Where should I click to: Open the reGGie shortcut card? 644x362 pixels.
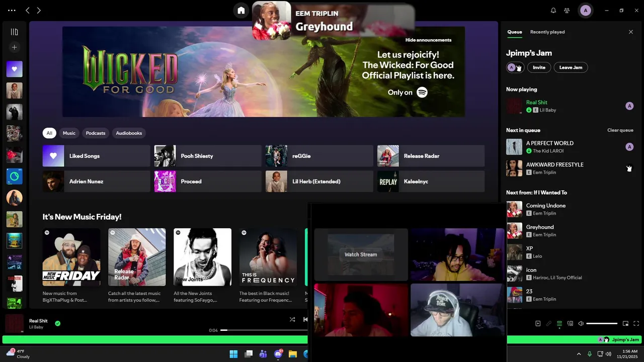pyautogui.click(x=319, y=156)
